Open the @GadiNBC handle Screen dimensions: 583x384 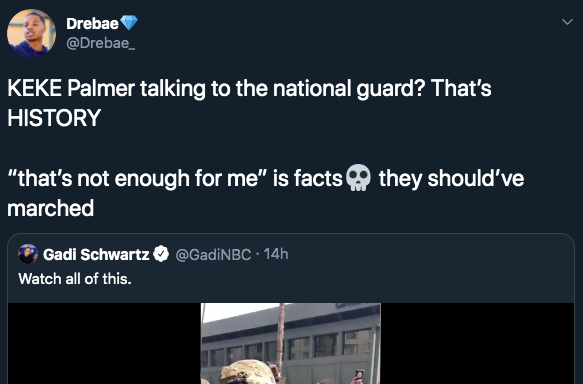(x=213, y=255)
